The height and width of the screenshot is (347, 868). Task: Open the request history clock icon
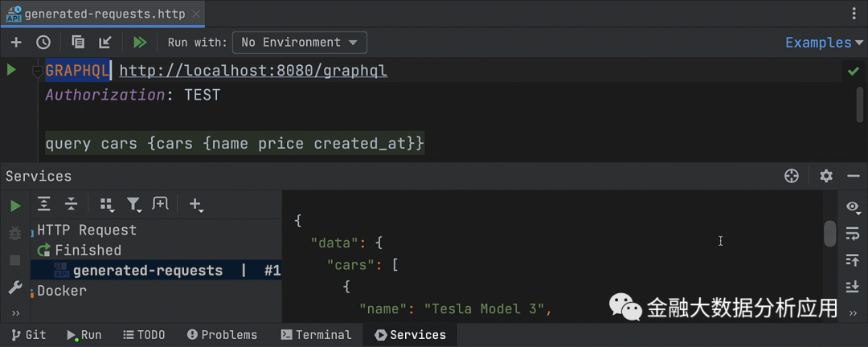pos(43,43)
